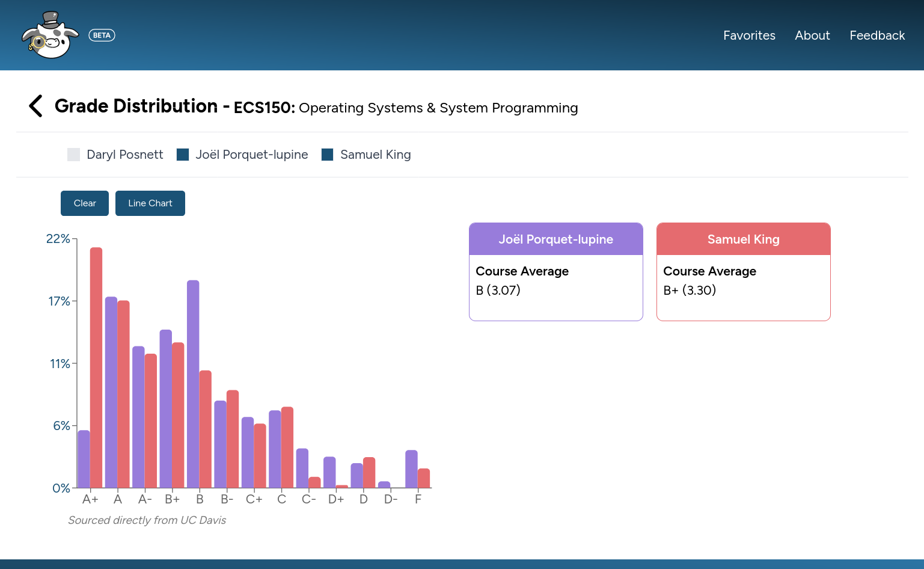Click the purple F grade bar
The width and height of the screenshot is (924, 569).
pos(411,469)
